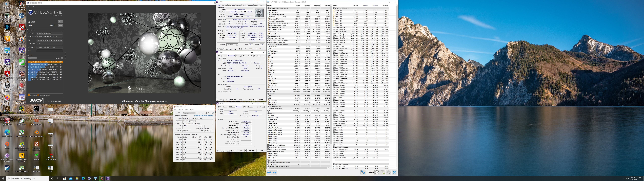The width and height of the screenshot is (644, 181).
Task: Click HWiNFO clock reset-timer icon
Action: [x=377, y=172]
